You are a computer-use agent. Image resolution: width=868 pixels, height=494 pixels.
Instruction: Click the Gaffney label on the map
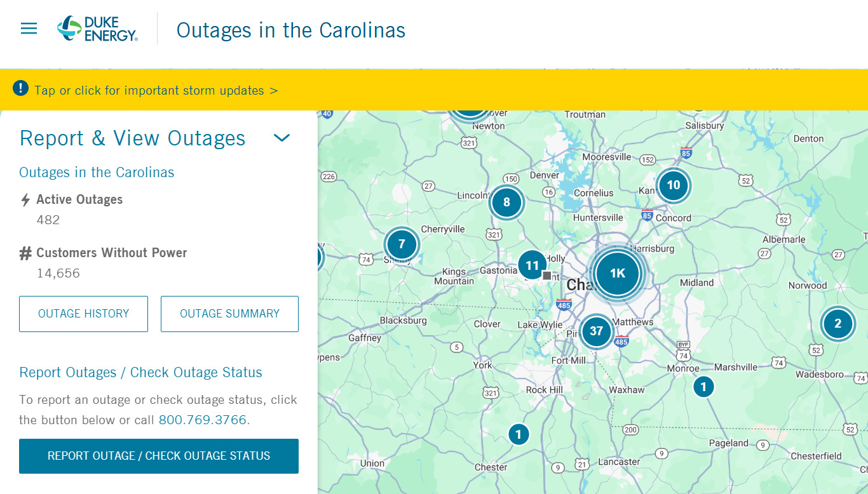point(365,338)
